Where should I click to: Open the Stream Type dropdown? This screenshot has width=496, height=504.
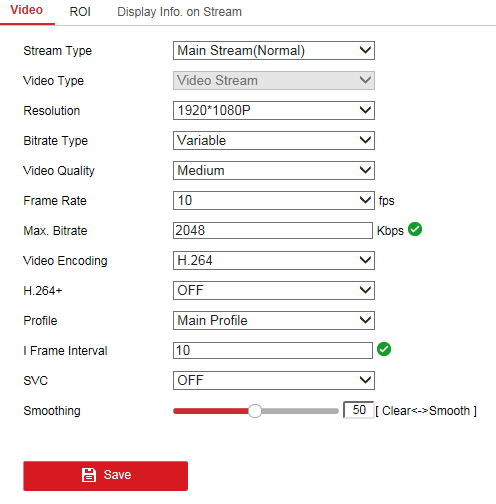[274, 51]
